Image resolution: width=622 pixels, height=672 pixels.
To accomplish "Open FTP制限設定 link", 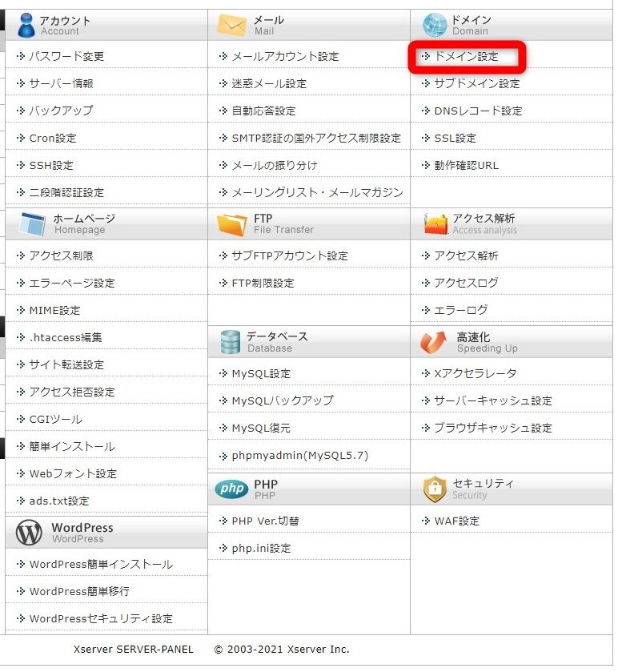I will pos(263,284).
